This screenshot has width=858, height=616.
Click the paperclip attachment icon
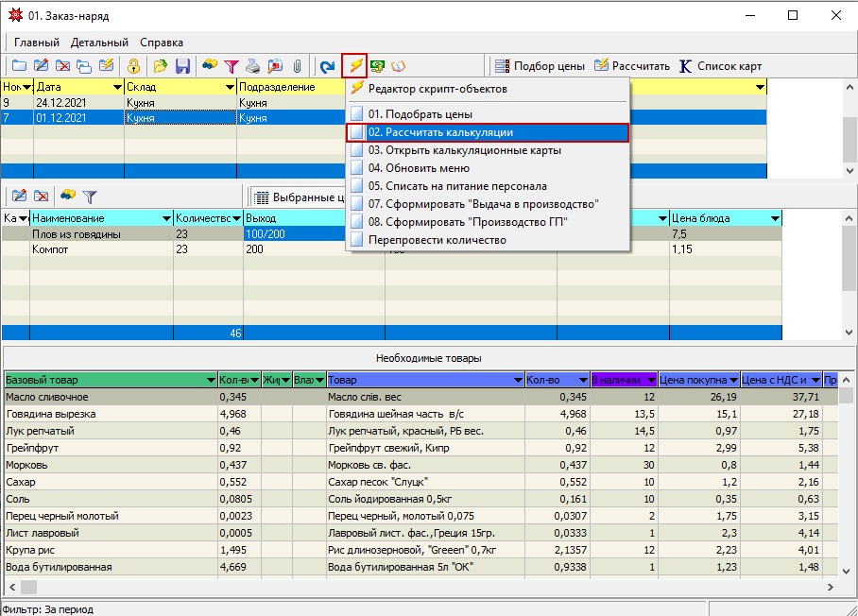[297, 66]
